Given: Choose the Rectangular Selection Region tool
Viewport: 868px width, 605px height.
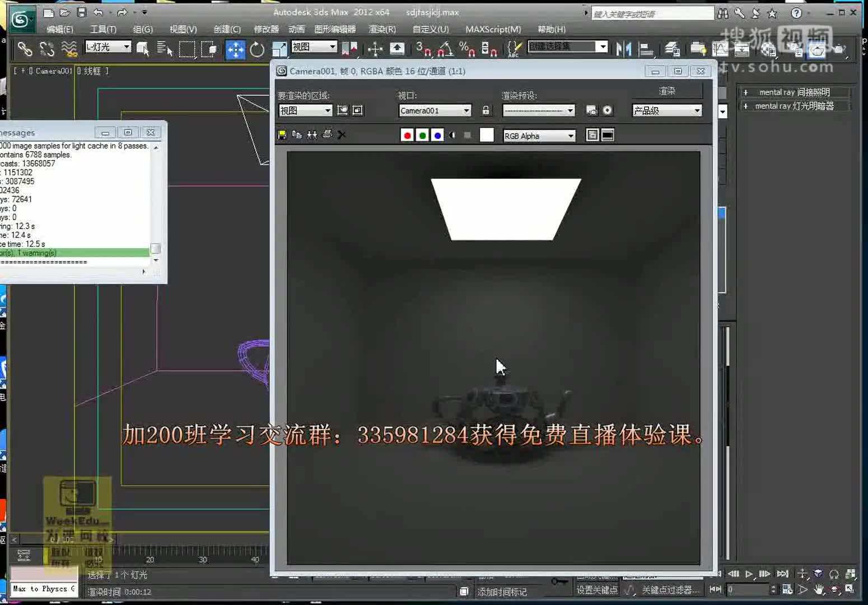Looking at the screenshot, I should point(187,49).
